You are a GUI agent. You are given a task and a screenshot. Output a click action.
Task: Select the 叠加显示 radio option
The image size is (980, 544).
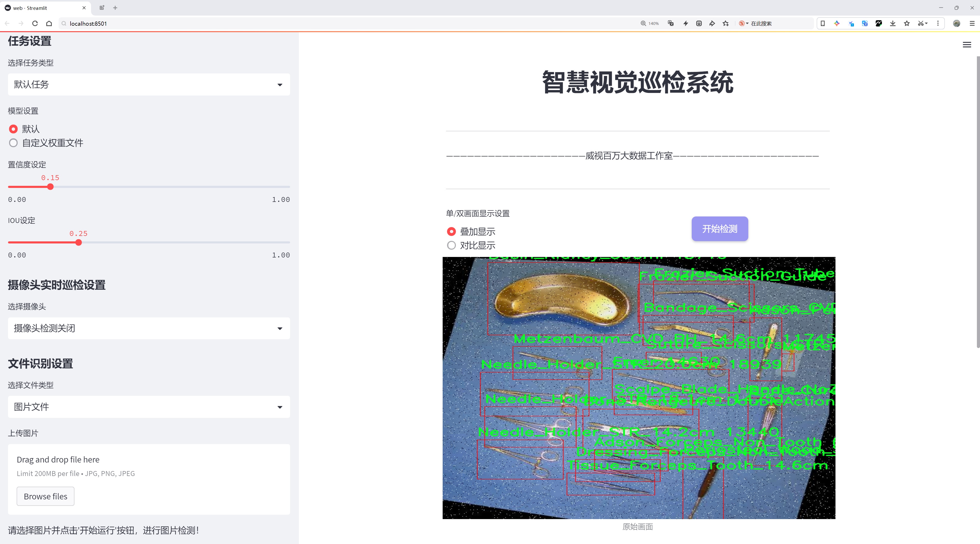click(451, 232)
